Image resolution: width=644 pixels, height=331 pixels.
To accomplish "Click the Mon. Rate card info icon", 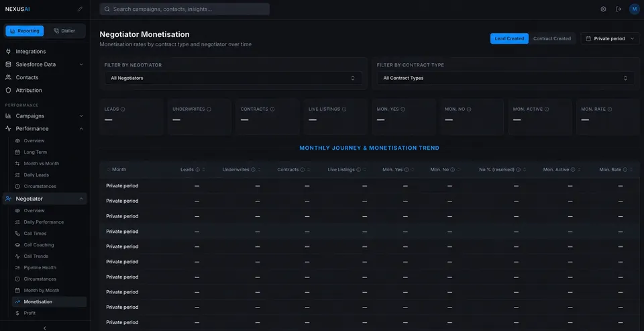I will [610, 109].
